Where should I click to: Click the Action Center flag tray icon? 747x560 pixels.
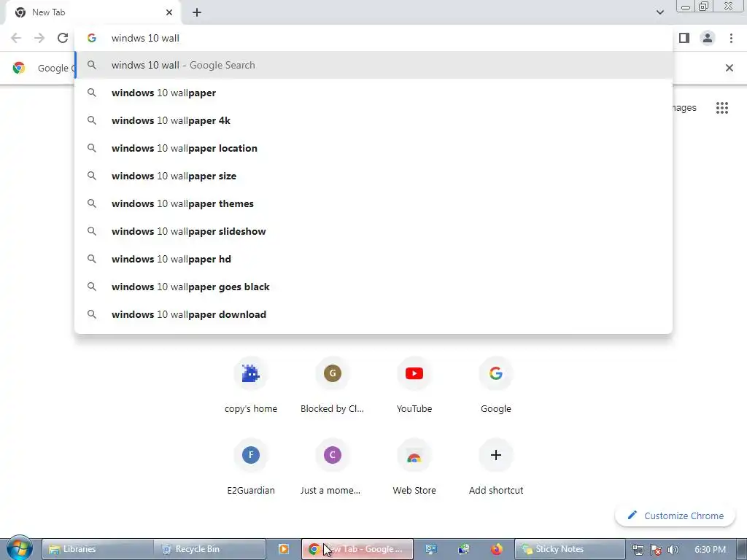point(656,550)
